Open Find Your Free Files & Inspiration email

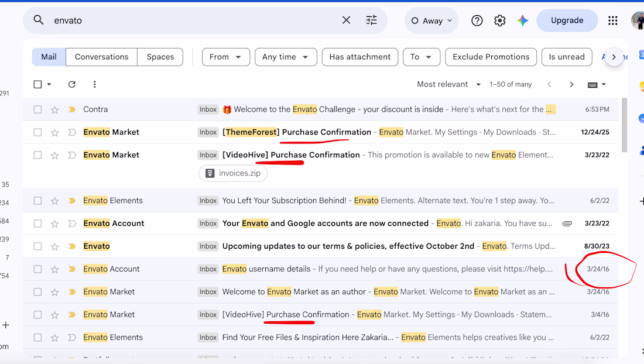(320, 337)
